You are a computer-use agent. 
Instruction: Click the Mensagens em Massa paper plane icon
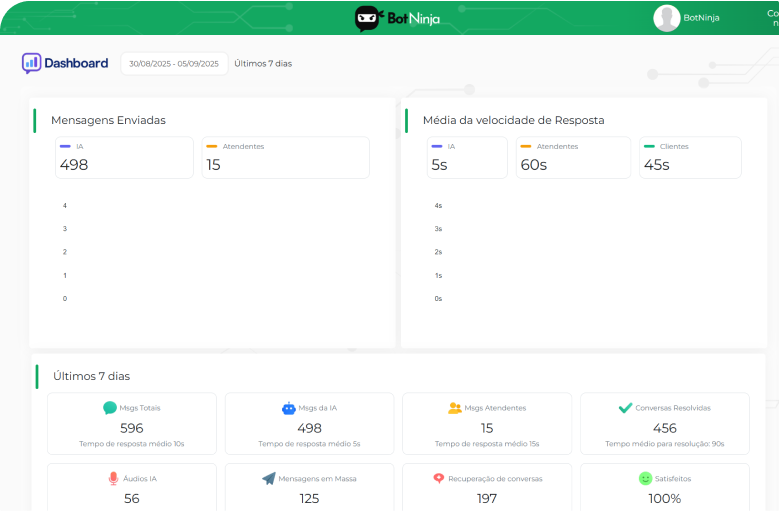[x=268, y=479]
